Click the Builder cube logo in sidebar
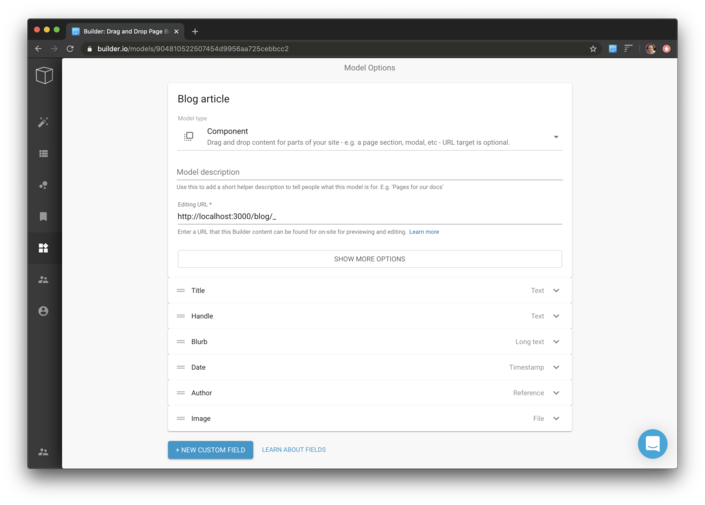 pyautogui.click(x=44, y=75)
